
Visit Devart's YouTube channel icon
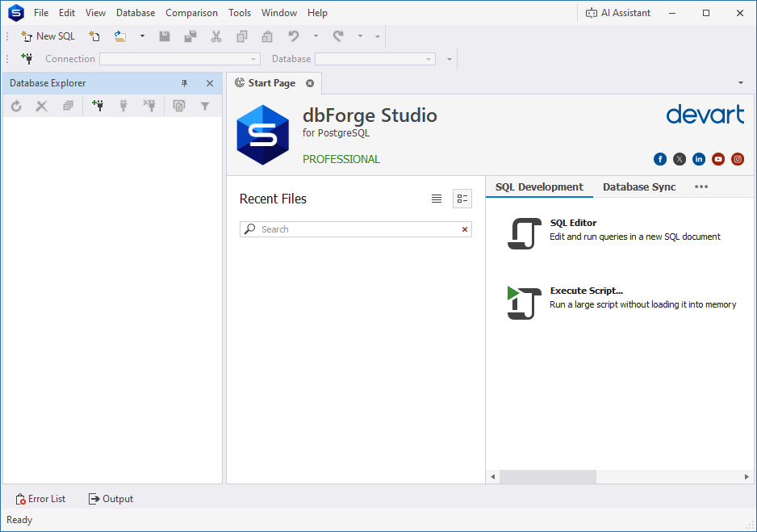click(x=718, y=159)
